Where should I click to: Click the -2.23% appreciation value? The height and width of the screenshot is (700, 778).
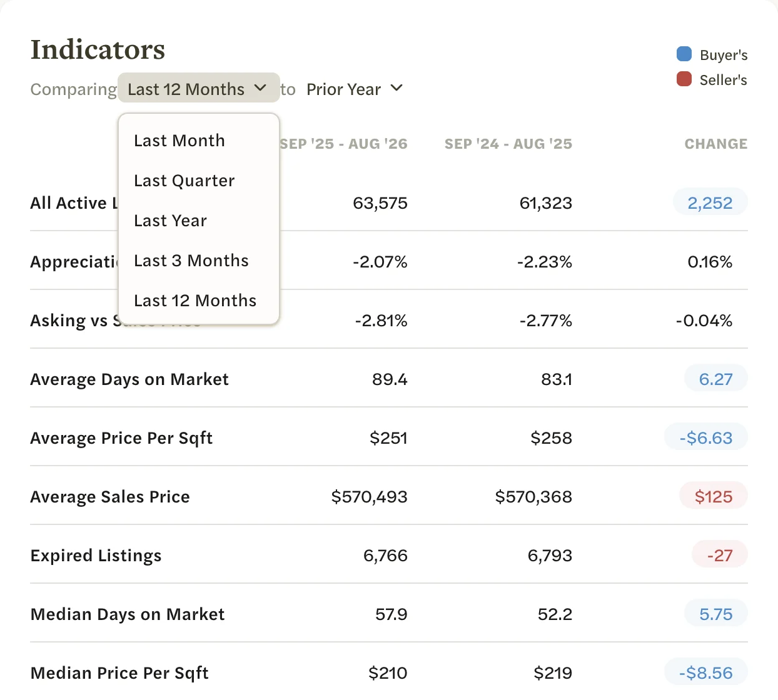coord(545,262)
